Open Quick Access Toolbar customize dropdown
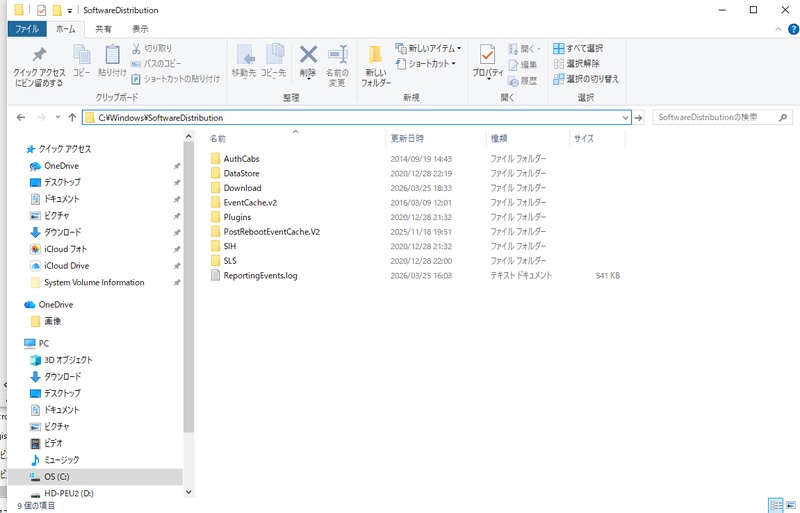Image resolution: width=800 pixels, height=513 pixels. (69, 10)
